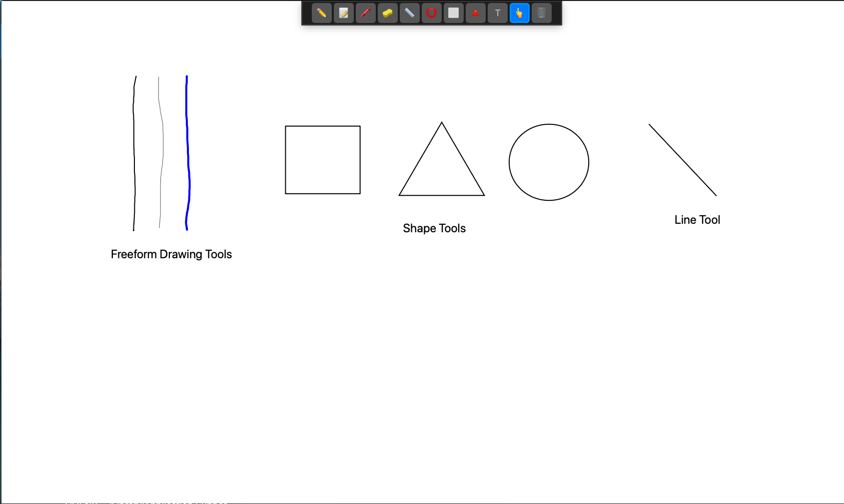The height and width of the screenshot is (504, 844).
Task: Select the yellow sponge Eraser tool
Action: click(387, 13)
